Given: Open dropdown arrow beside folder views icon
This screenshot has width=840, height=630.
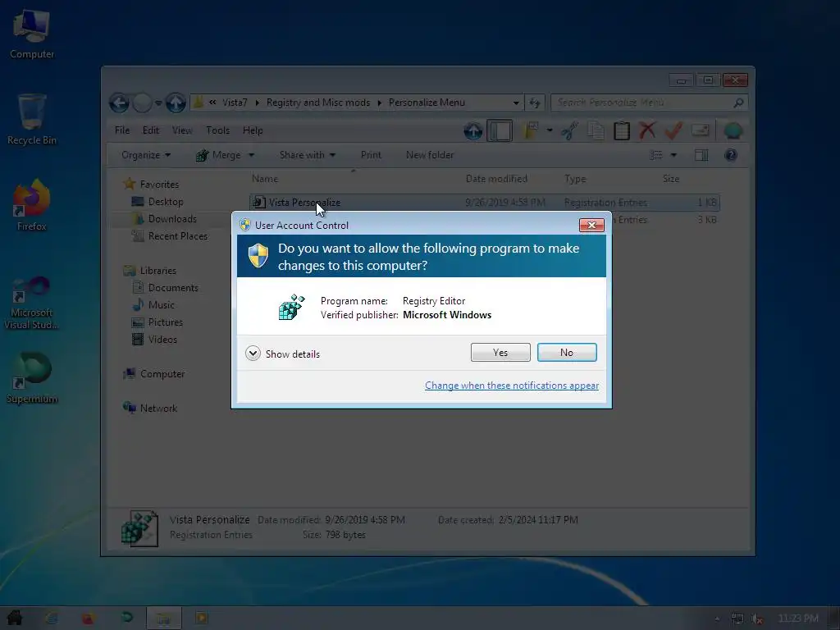Looking at the screenshot, I should pos(550,130).
